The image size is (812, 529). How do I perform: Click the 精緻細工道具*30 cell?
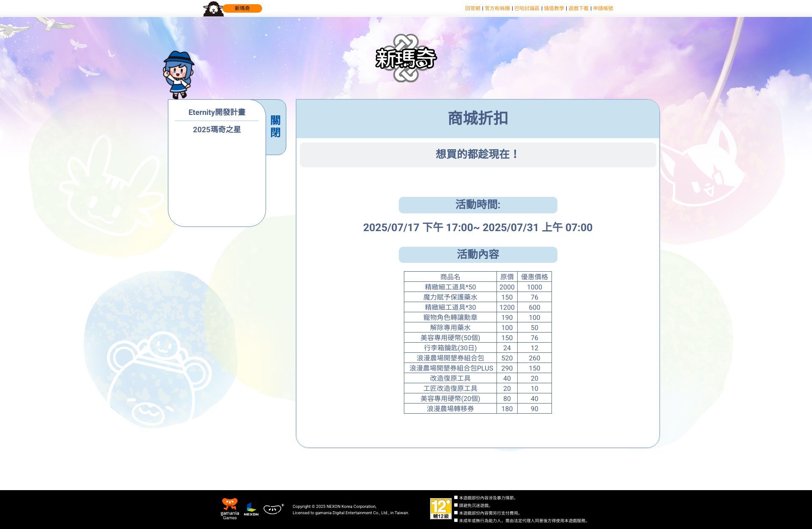pyautogui.click(x=450, y=307)
